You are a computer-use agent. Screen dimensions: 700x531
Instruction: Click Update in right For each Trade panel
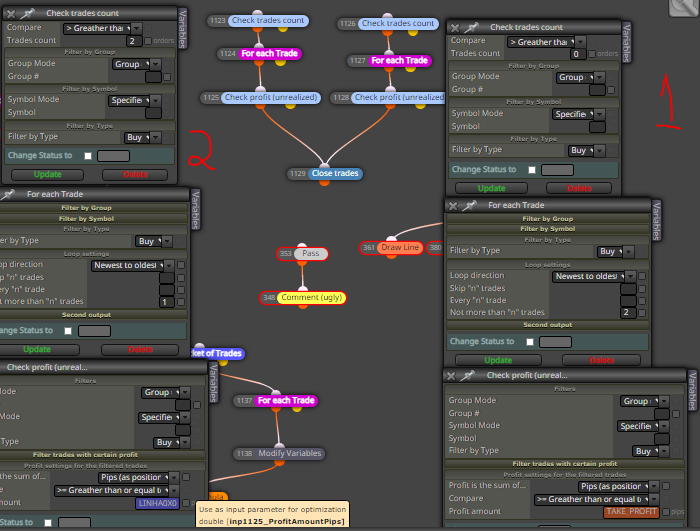pos(498,360)
